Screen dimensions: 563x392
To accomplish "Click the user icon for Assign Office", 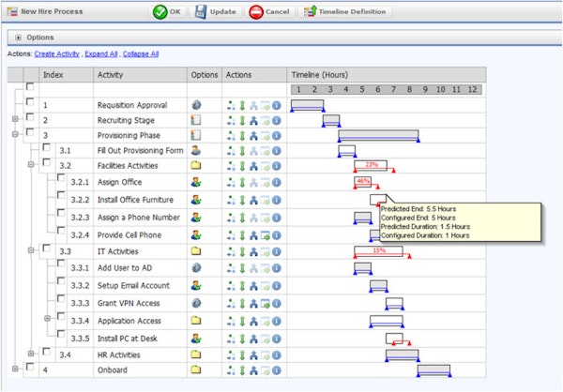I will coord(196,182).
